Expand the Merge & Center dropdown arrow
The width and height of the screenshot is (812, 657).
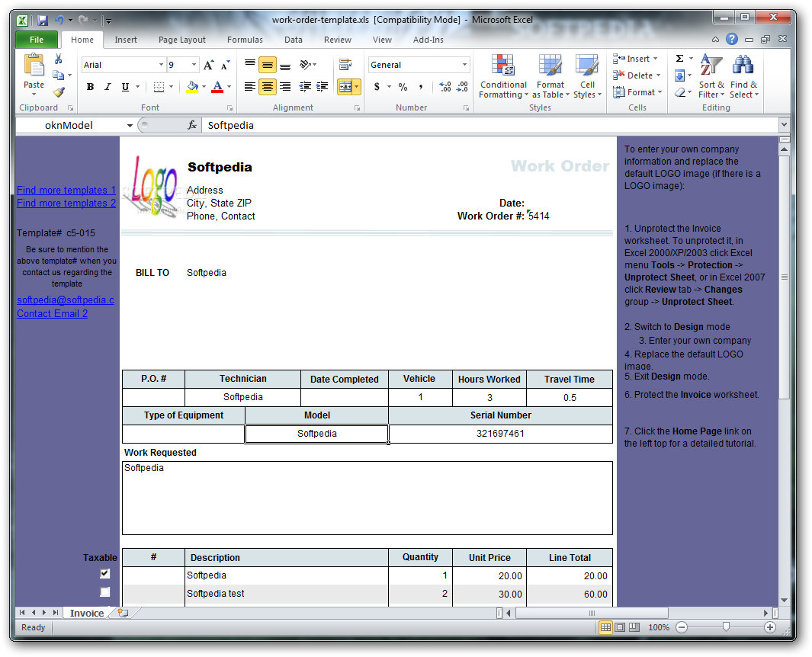tap(357, 86)
